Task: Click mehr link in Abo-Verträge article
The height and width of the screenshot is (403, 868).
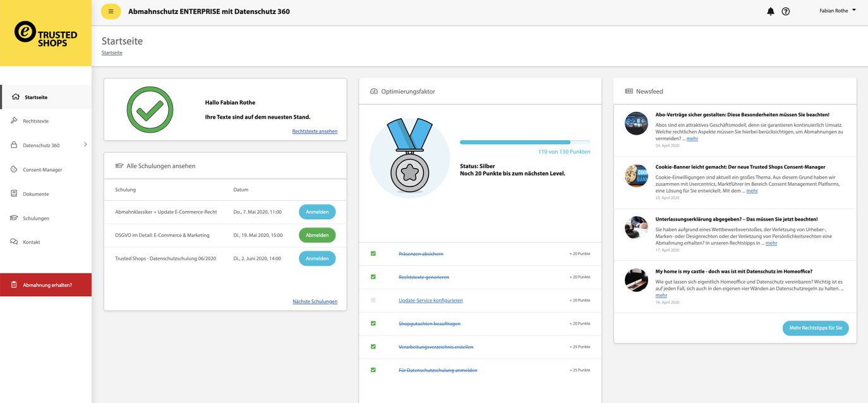Action: tap(692, 138)
